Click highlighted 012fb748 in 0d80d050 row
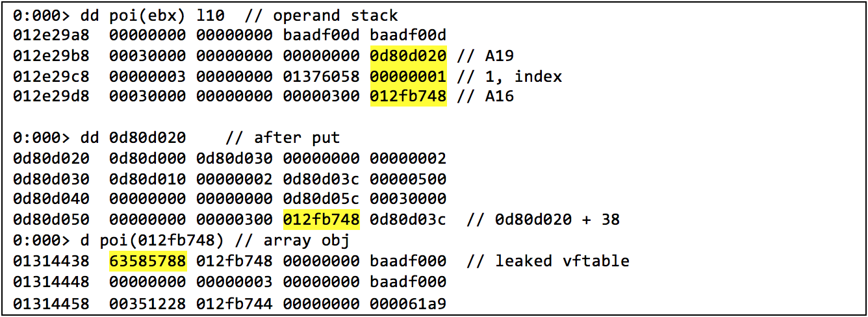Screen dimensions: 868x317 pyautogui.click(x=321, y=220)
